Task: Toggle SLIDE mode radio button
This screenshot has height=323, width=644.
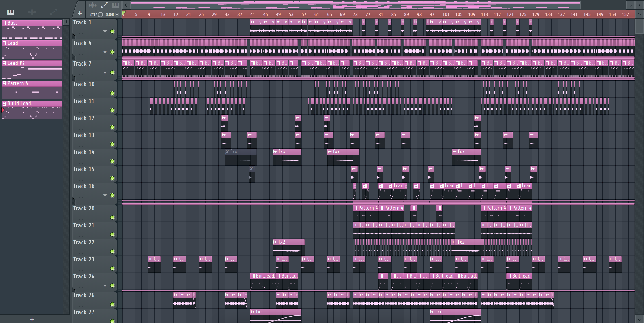Action: coord(117,15)
